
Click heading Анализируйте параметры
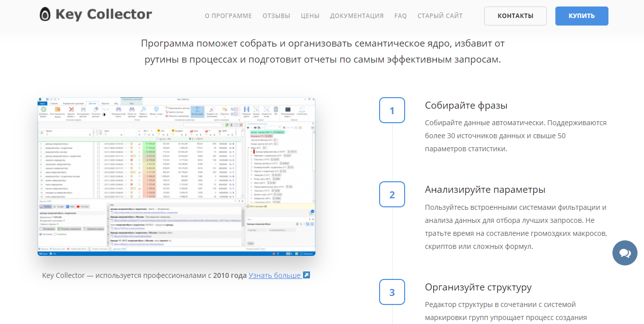pos(485,190)
